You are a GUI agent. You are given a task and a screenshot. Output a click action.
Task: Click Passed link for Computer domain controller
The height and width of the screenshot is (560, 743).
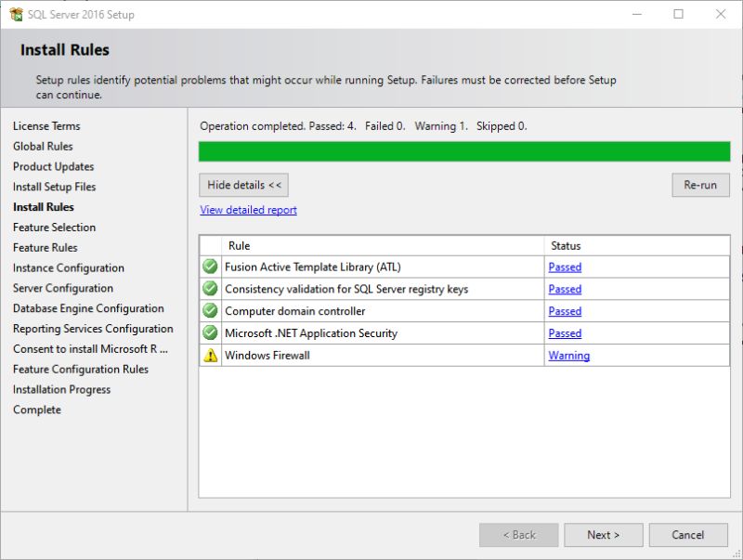pyautogui.click(x=565, y=311)
